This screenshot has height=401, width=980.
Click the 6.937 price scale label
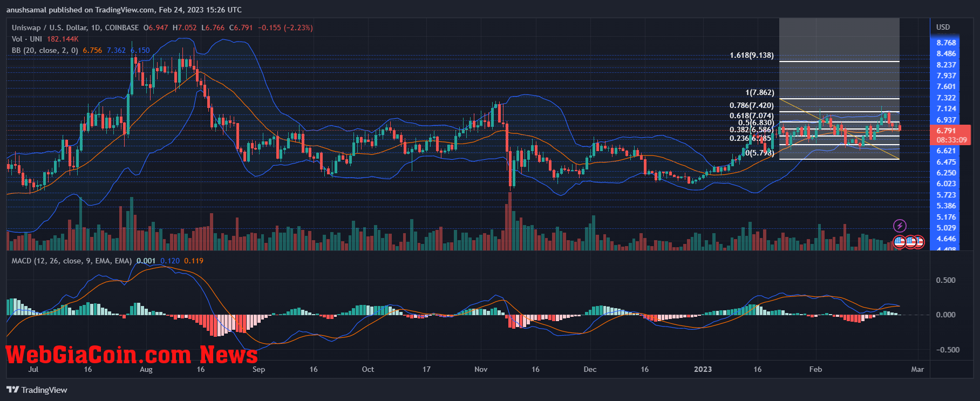pyautogui.click(x=946, y=120)
